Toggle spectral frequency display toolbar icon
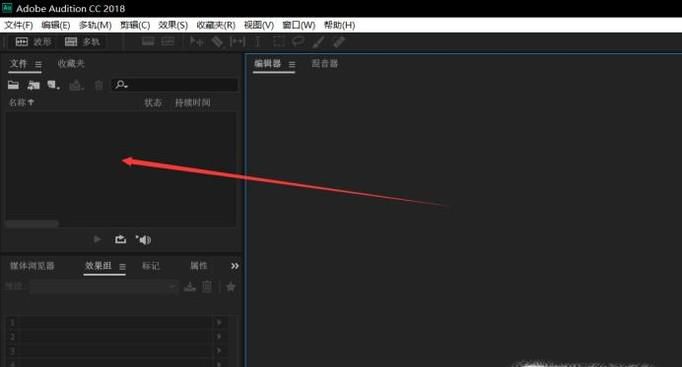The height and width of the screenshot is (367, 682). click(x=148, y=42)
